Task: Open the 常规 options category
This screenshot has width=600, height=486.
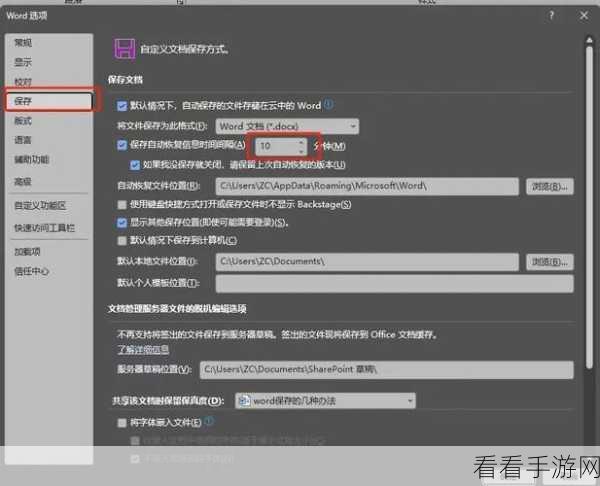Action: click(x=49, y=43)
